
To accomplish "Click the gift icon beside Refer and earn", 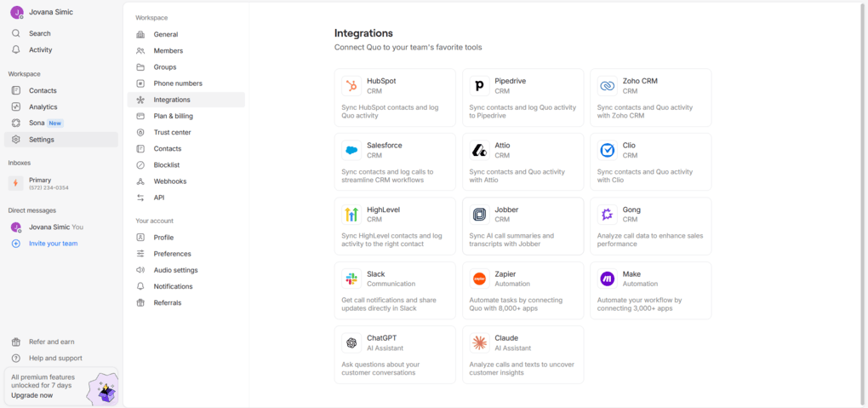I will click(16, 342).
